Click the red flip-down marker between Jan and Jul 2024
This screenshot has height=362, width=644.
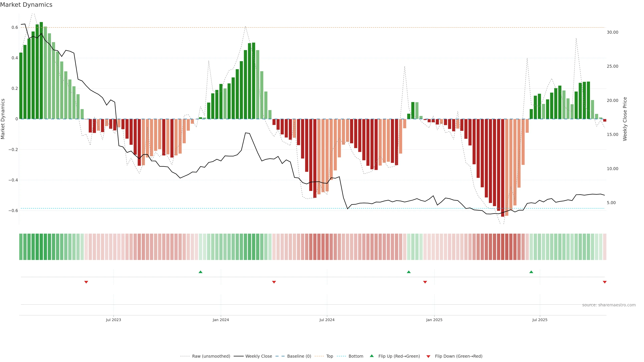[274, 282]
